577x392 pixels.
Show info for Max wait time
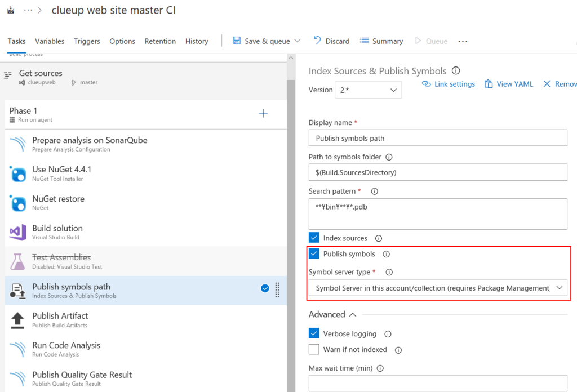pyautogui.click(x=380, y=368)
